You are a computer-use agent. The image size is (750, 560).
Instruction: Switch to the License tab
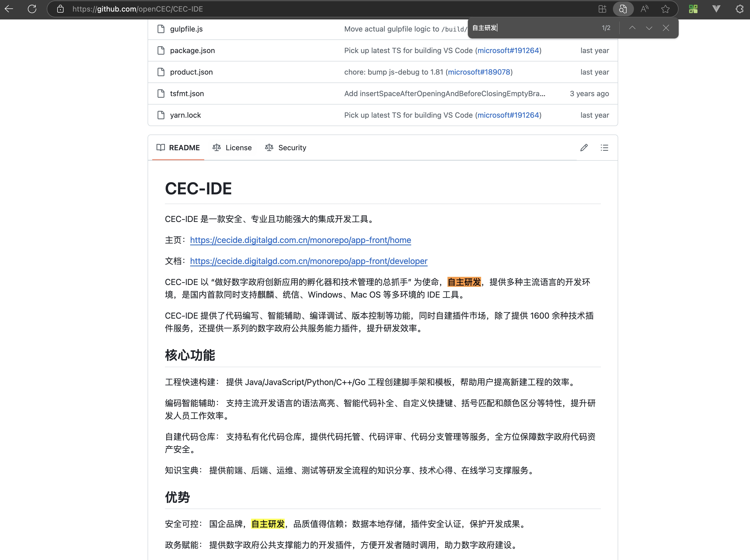click(232, 148)
